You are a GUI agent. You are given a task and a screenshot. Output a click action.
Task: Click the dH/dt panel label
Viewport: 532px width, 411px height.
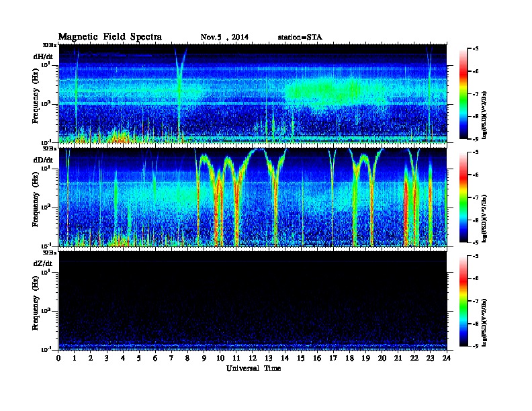[x=43, y=56]
